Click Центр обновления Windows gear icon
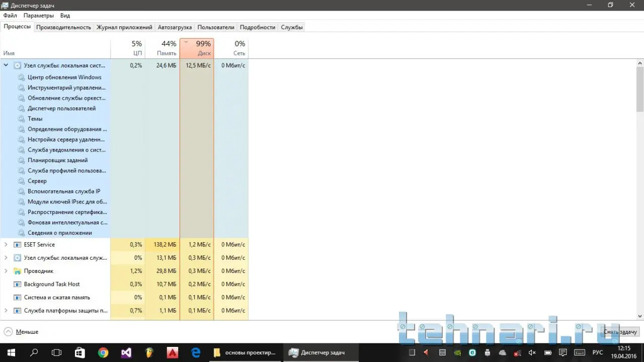 click(x=21, y=78)
